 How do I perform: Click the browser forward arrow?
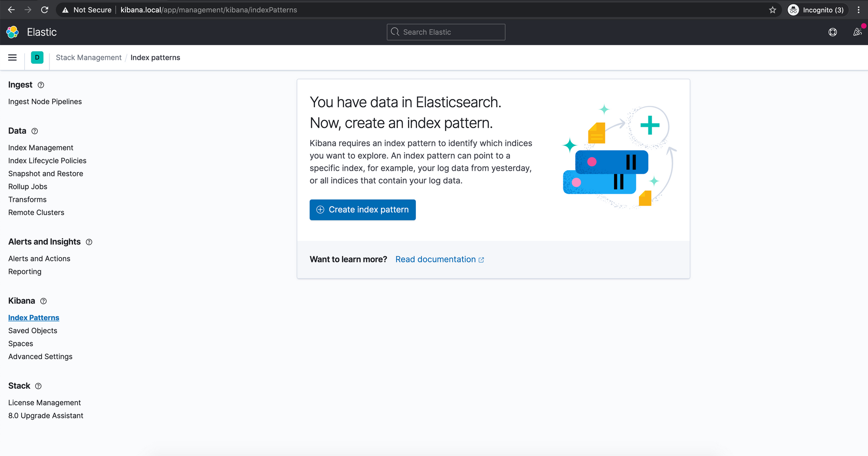coord(28,10)
